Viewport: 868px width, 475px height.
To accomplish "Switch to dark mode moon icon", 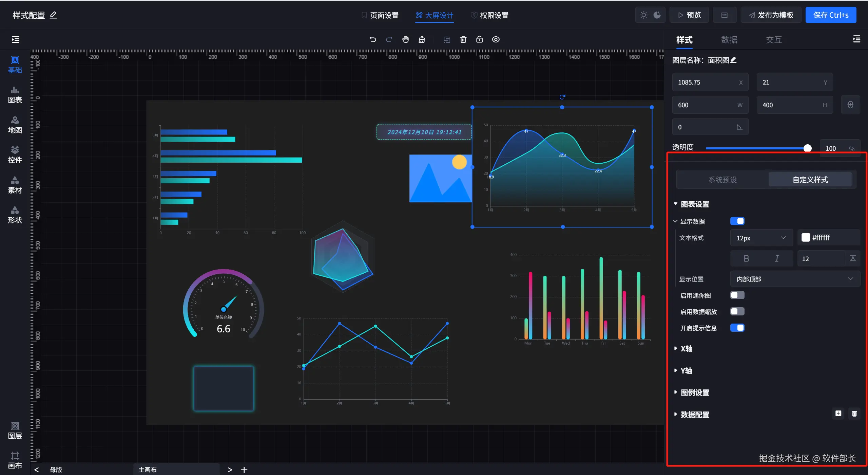I will [657, 15].
